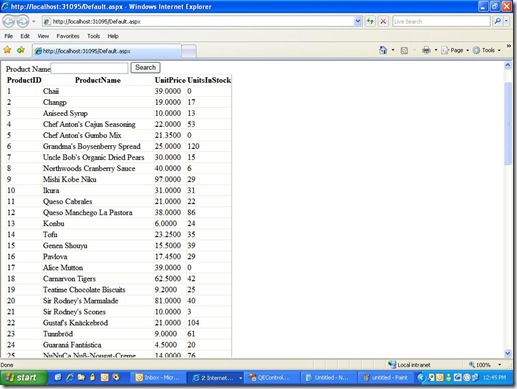Select the Grandma's Boysenberry Spread cell
The image size is (517, 389).
92,146
